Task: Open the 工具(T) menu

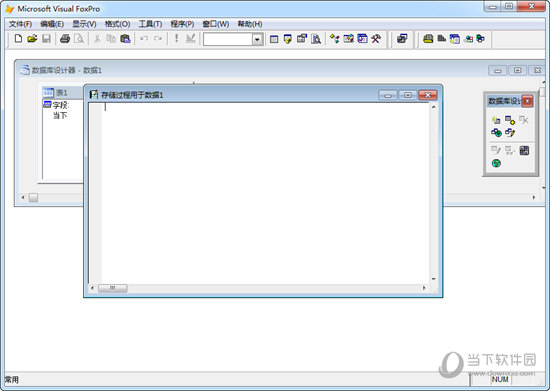Action: [150, 24]
